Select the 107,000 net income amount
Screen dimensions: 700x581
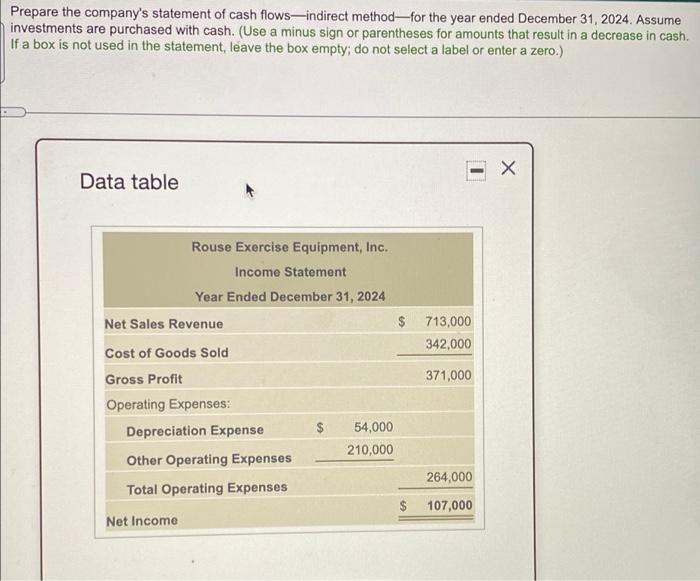(x=450, y=506)
